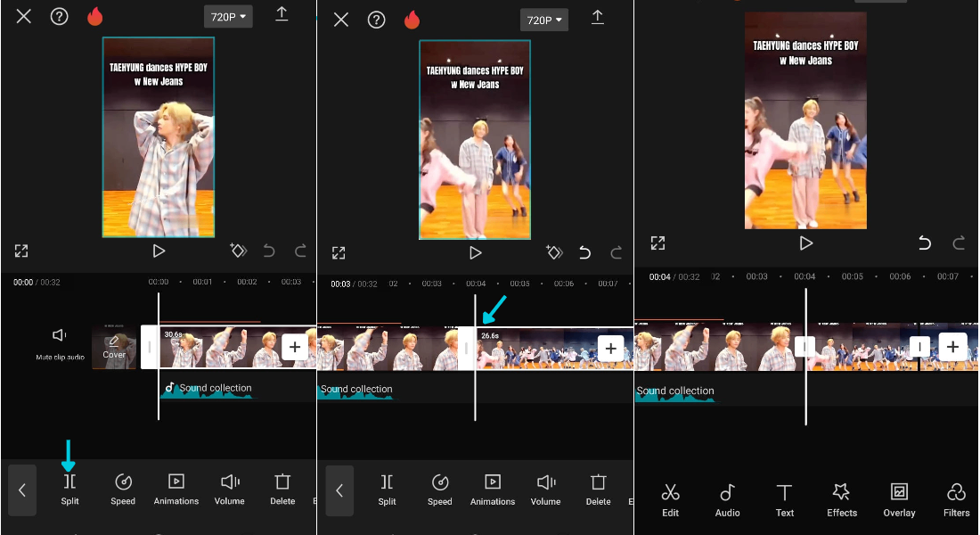This screenshot has width=980, height=535.
Task: Open the Effects menu
Action: coord(842,500)
